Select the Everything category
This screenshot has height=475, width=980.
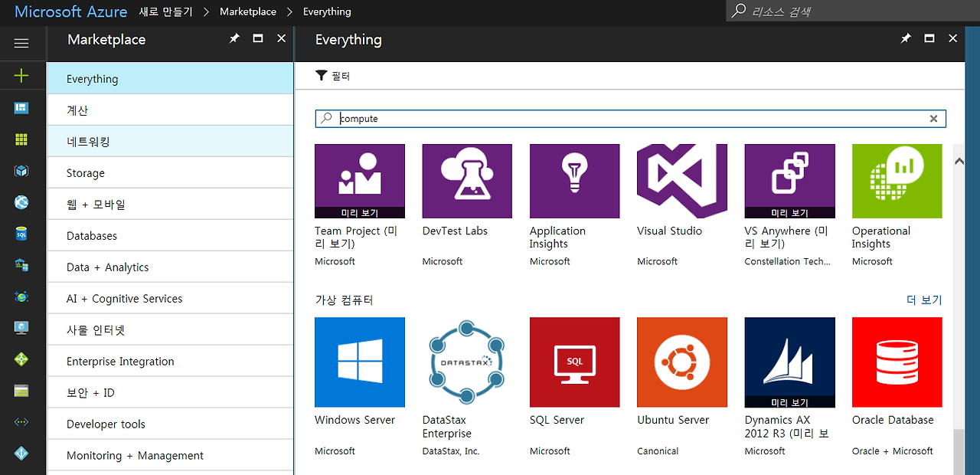point(170,78)
